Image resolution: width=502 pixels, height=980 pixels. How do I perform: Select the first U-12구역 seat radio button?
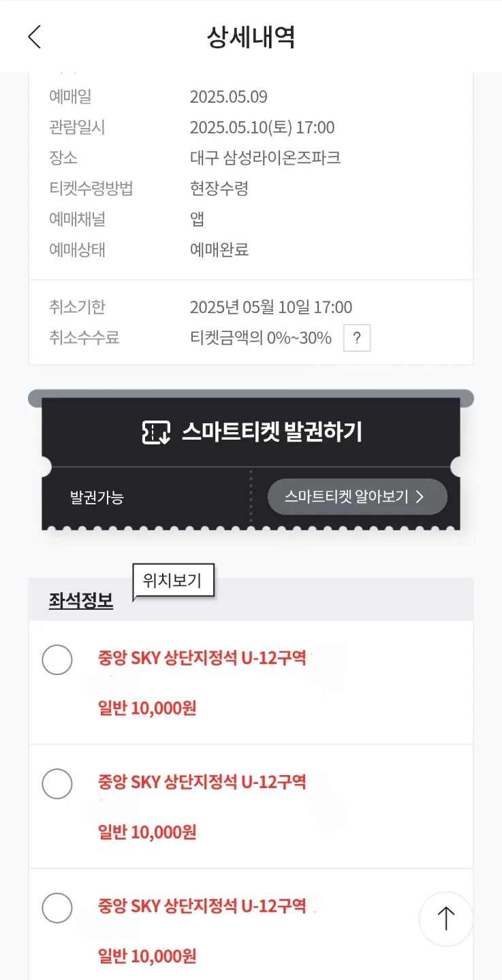57,659
